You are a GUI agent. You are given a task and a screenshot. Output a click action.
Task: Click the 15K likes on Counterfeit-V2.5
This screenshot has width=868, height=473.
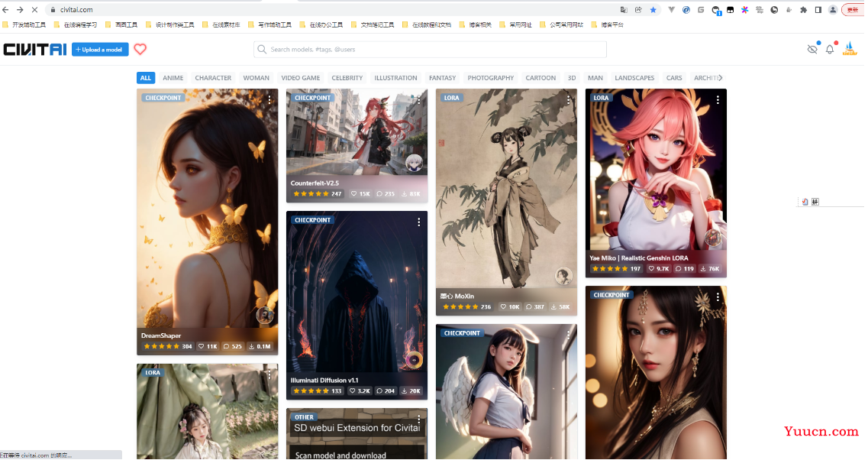[360, 194]
